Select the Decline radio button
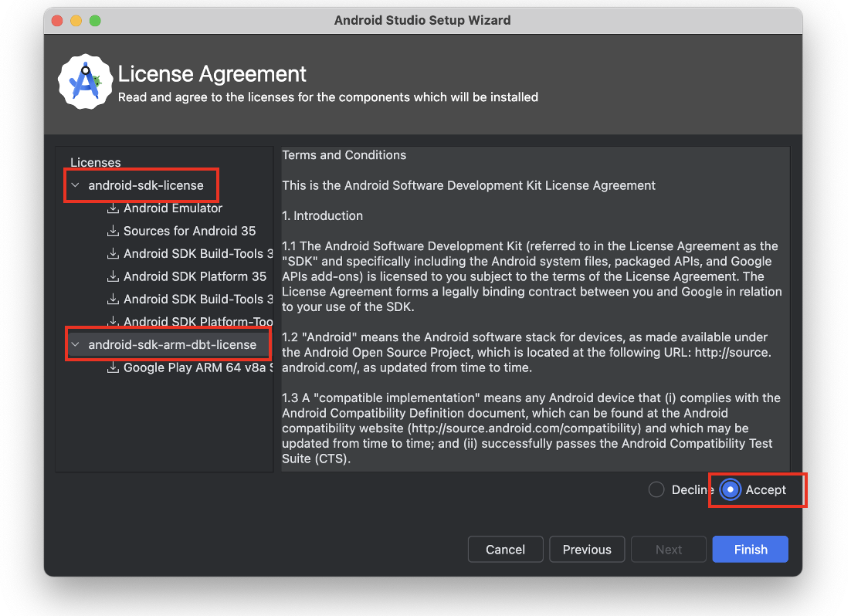The height and width of the screenshot is (616, 851). click(x=656, y=490)
